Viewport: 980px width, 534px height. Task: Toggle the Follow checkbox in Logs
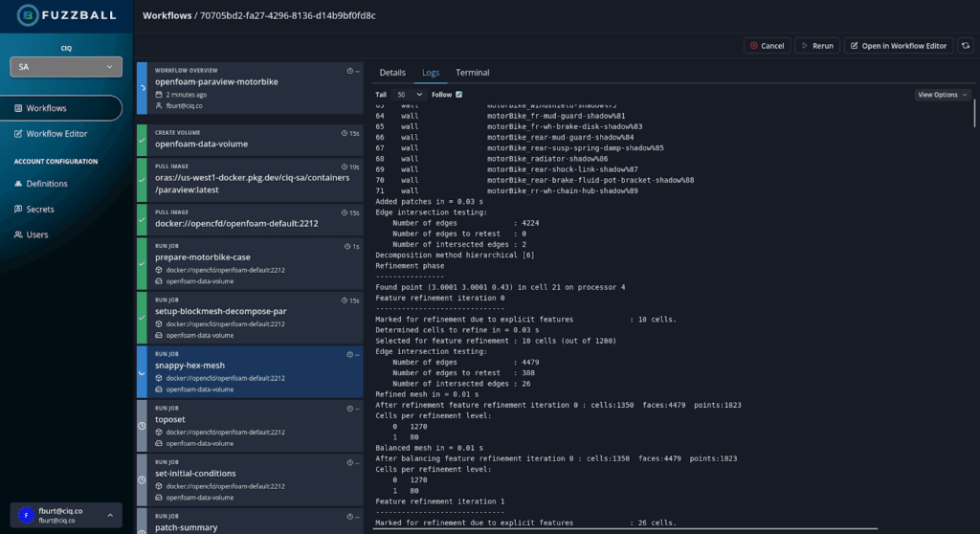pos(459,95)
